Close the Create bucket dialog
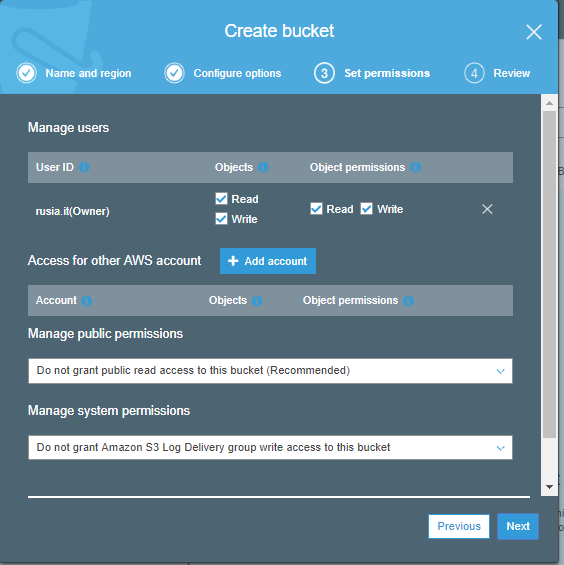The height and width of the screenshot is (565, 564). click(x=534, y=32)
